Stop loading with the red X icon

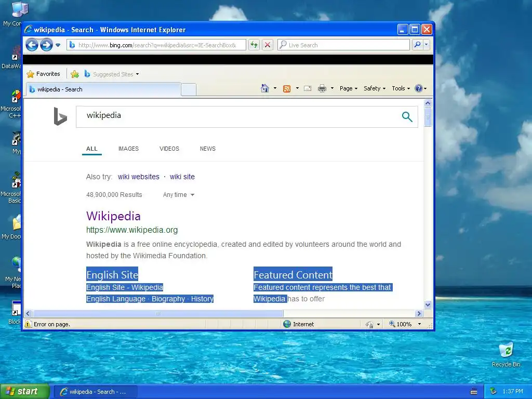point(268,45)
